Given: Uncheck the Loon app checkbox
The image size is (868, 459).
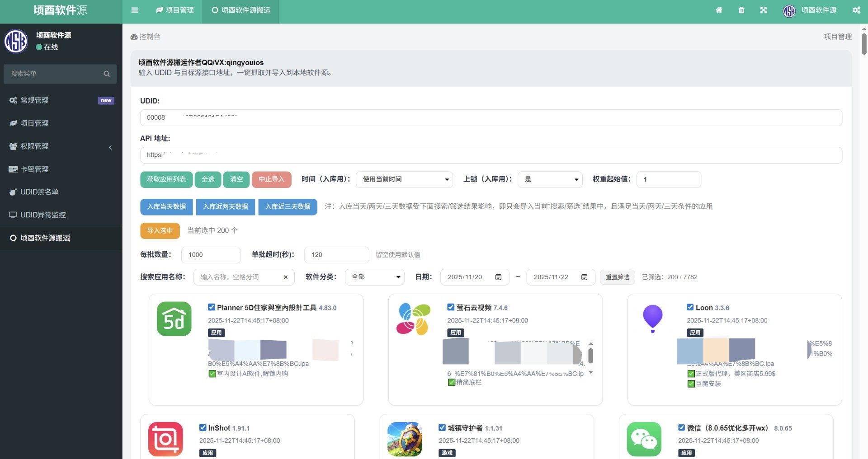Looking at the screenshot, I should tap(690, 307).
